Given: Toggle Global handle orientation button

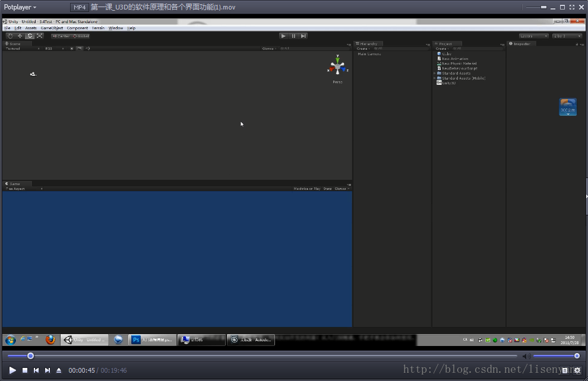Looking at the screenshot, I should (80, 36).
